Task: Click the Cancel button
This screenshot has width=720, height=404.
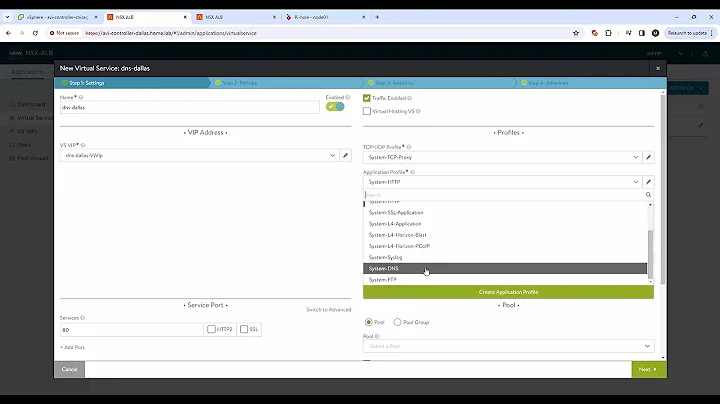Action: click(69, 369)
